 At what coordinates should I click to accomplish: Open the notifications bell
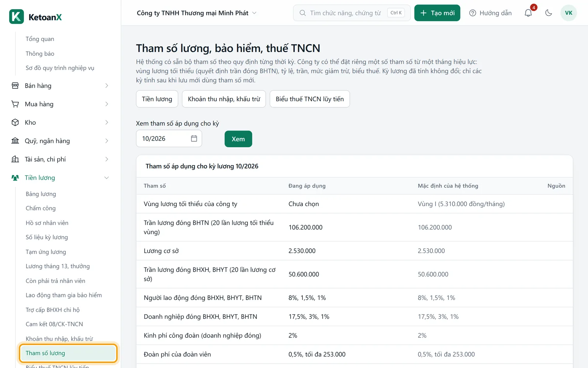tap(528, 13)
